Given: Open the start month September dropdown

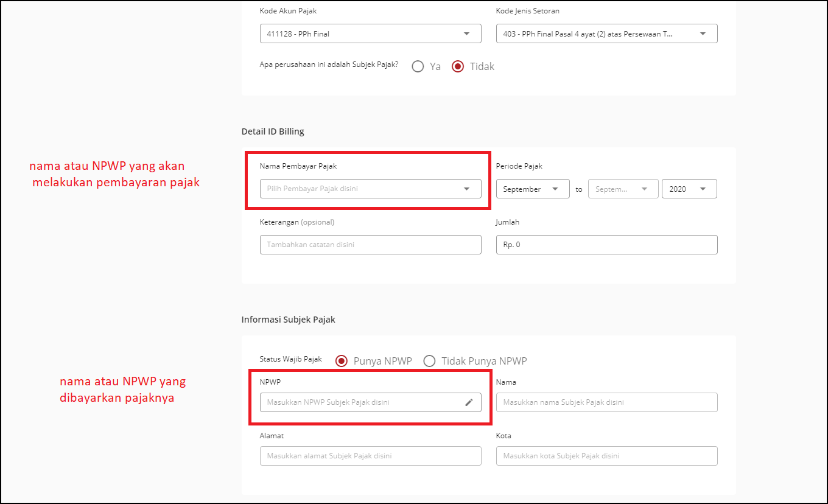Looking at the screenshot, I should 533,189.
